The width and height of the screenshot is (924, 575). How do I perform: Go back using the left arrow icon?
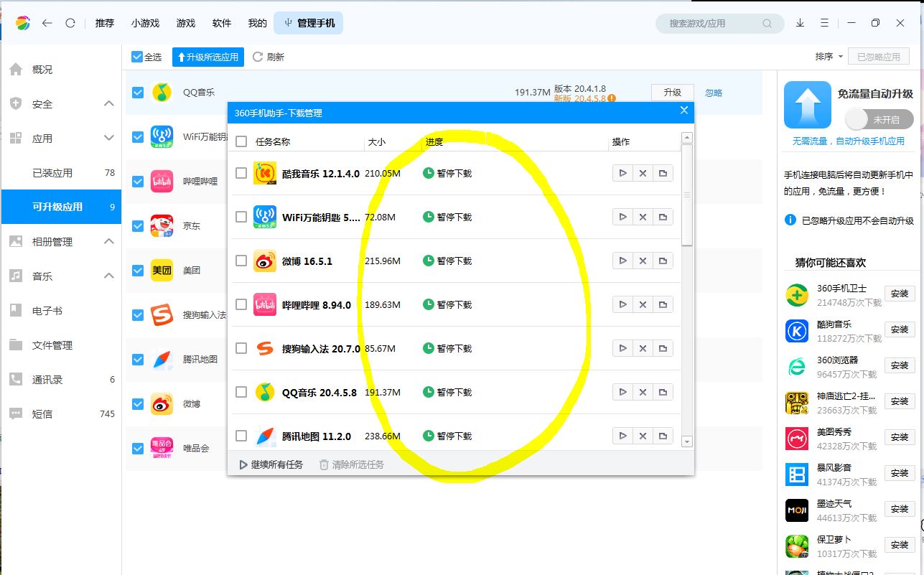pos(47,23)
